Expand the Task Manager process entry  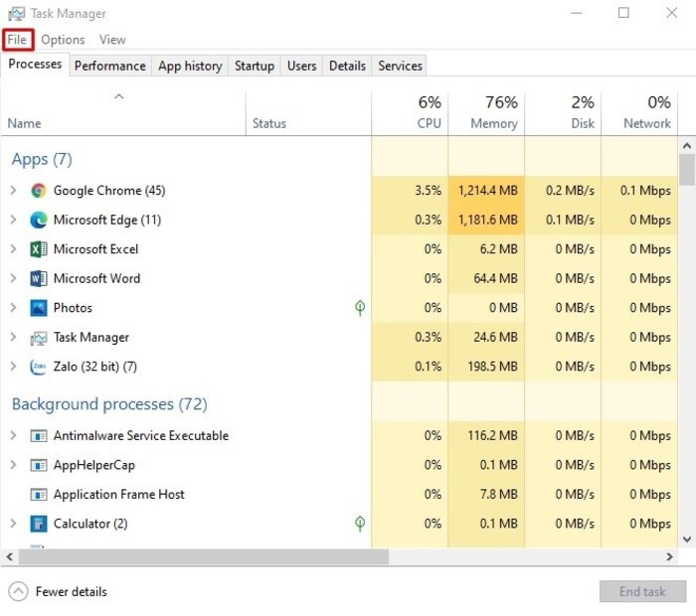(13, 338)
